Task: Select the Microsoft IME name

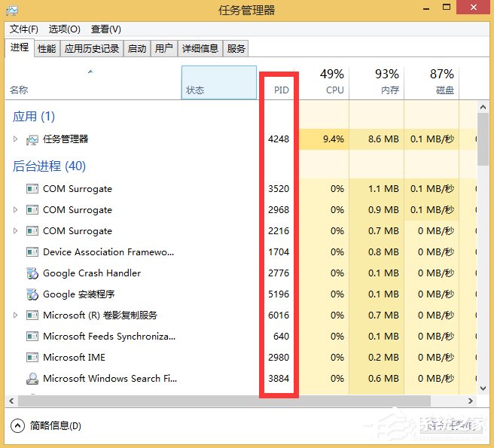Action: [74, 357]
